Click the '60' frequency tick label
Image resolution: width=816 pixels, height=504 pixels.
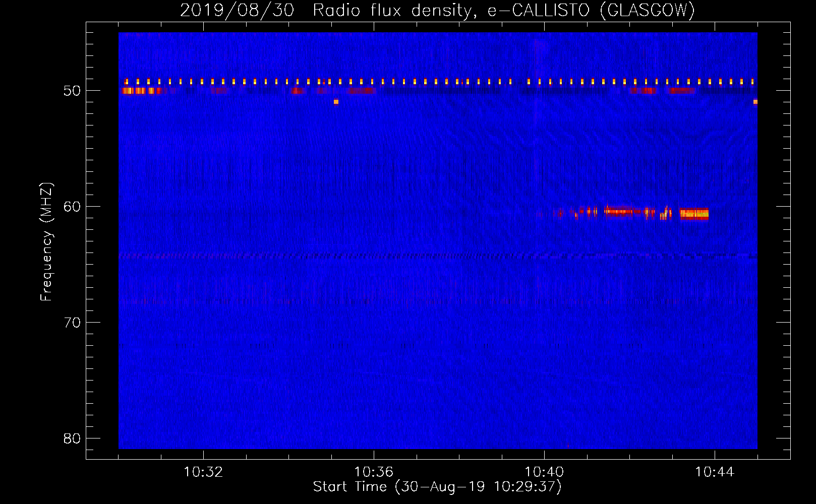(x=73, y=207)
